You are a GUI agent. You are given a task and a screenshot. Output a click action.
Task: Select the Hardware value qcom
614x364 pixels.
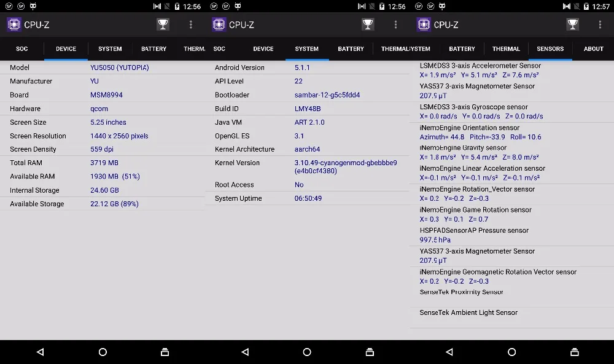point(99,109)
